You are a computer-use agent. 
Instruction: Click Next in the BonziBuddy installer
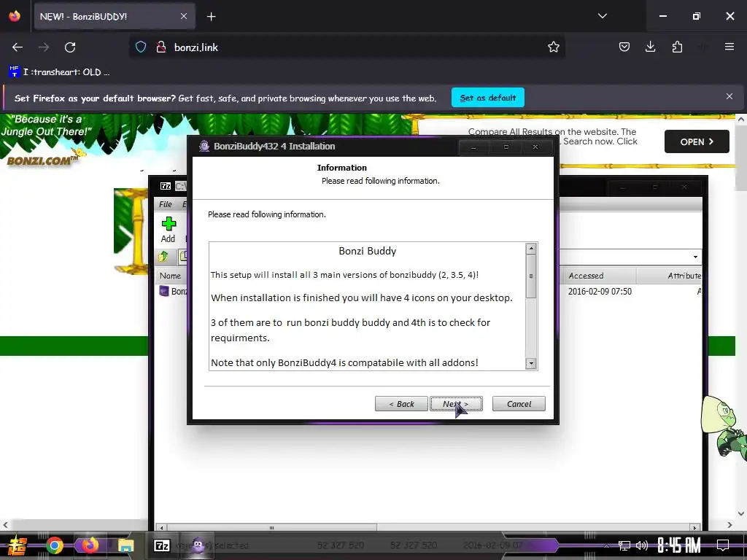point(456,404)
